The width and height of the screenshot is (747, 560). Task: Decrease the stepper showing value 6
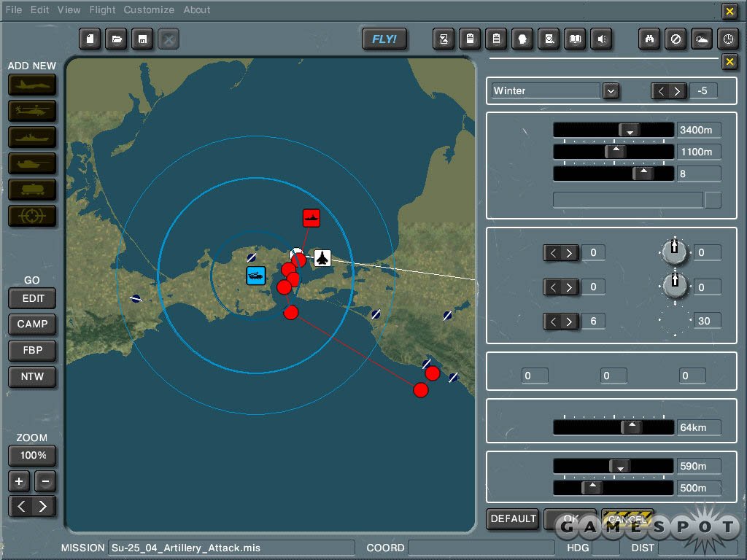[553, 321]
